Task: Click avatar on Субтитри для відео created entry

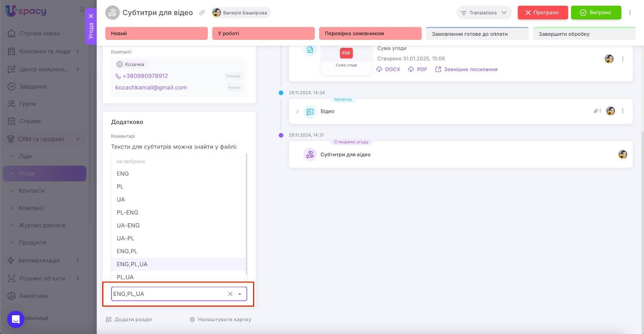Action: [x=623, y=155]
